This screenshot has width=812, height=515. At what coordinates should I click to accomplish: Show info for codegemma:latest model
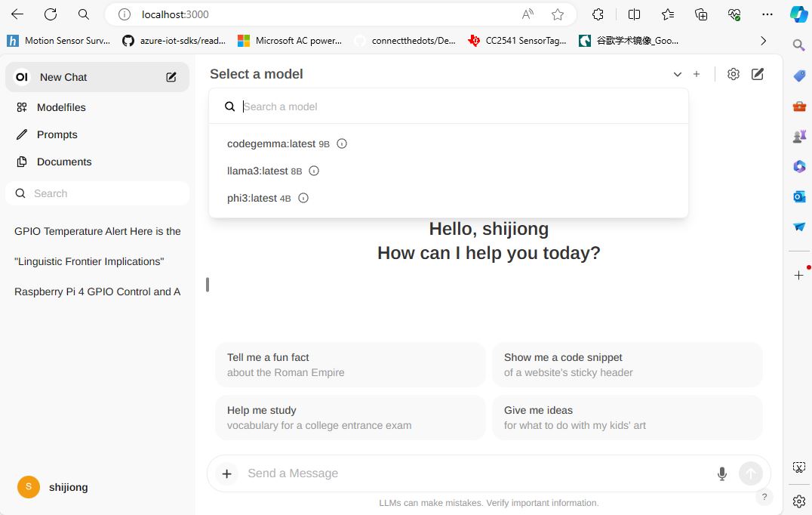coord(342,143)
